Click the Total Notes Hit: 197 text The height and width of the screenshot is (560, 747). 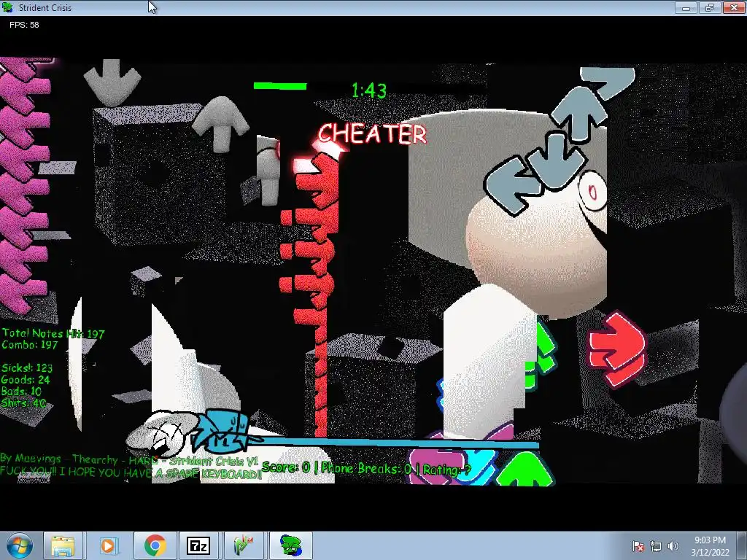(x=53, y=333)
